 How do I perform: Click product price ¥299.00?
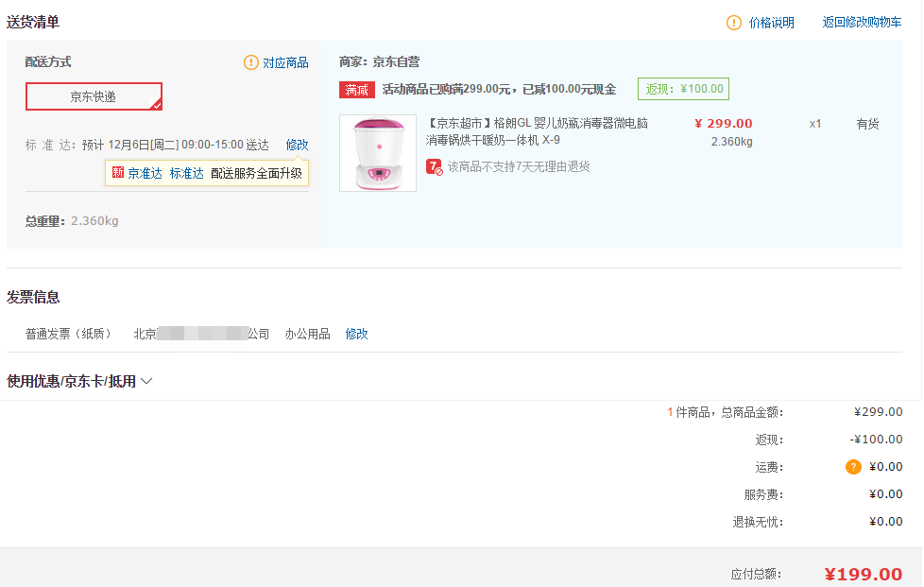[x=724, y=124]
